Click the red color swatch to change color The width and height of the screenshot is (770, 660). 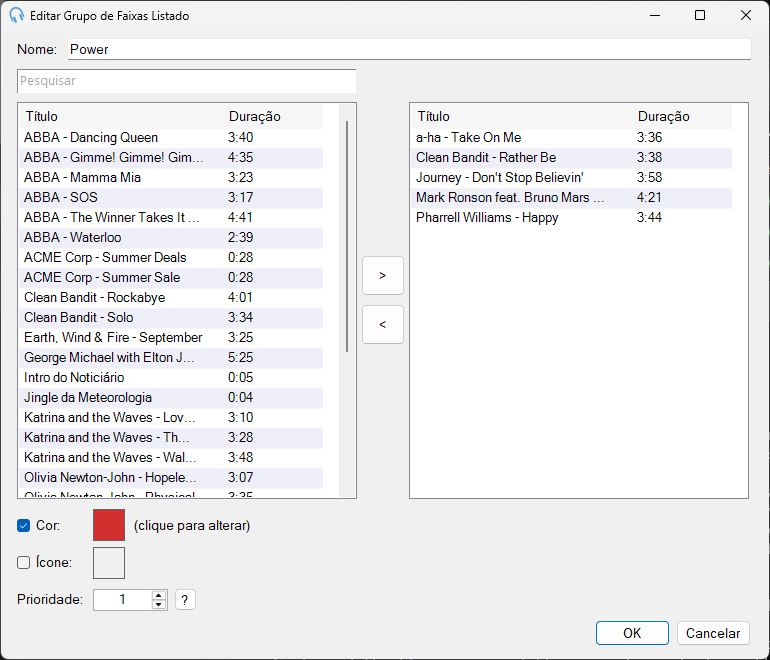point(109,525)
